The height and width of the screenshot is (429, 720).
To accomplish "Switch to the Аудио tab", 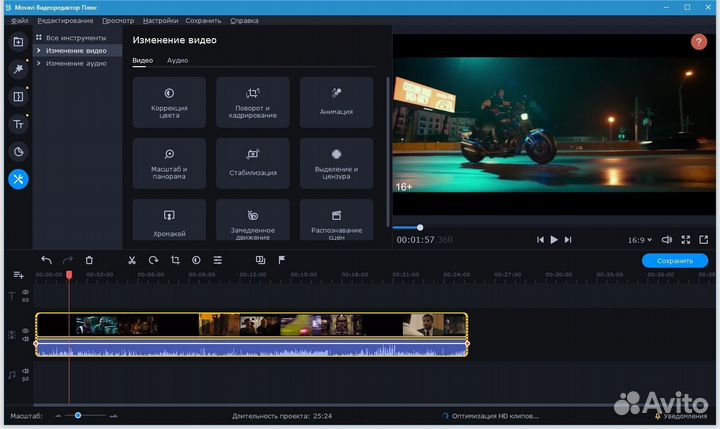I will coord(177,61).
